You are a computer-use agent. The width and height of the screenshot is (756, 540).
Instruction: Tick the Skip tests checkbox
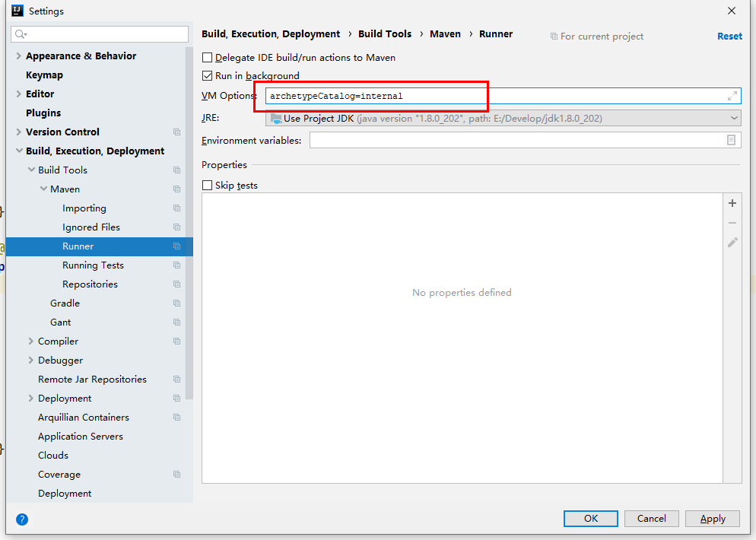(x=208, y=185)
